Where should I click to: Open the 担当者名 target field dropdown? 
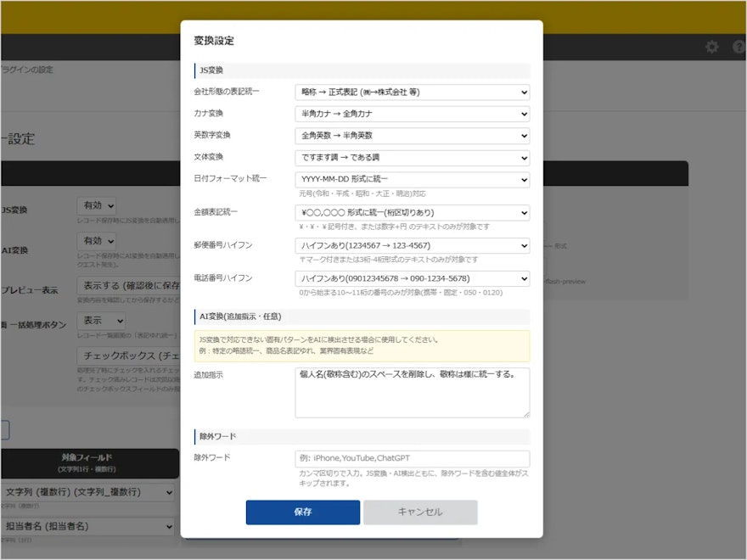point(89,526)
